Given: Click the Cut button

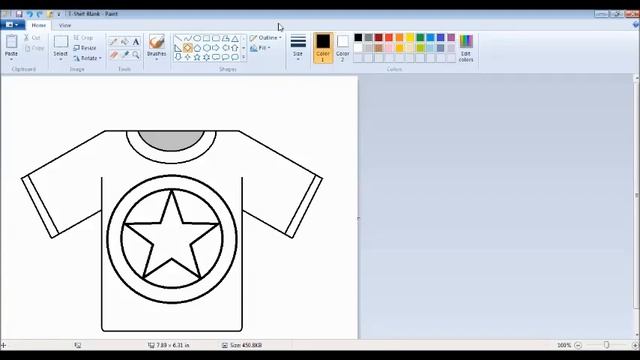Looking at the screenshot, I should (32, 38).
